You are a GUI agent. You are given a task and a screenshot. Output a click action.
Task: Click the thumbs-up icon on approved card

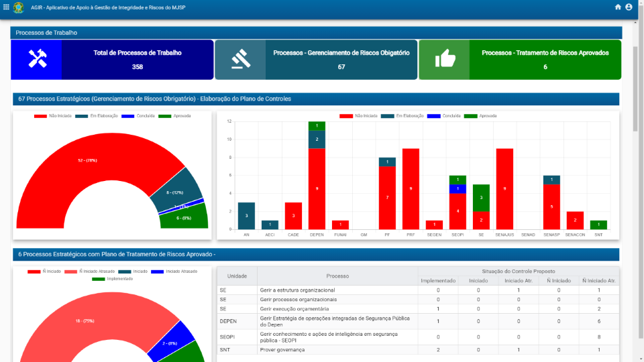coord(445,60)
